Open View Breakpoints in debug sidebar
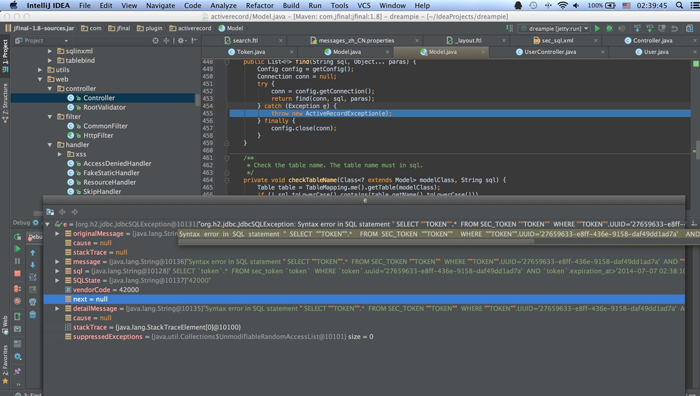 (x=17, y=289)
